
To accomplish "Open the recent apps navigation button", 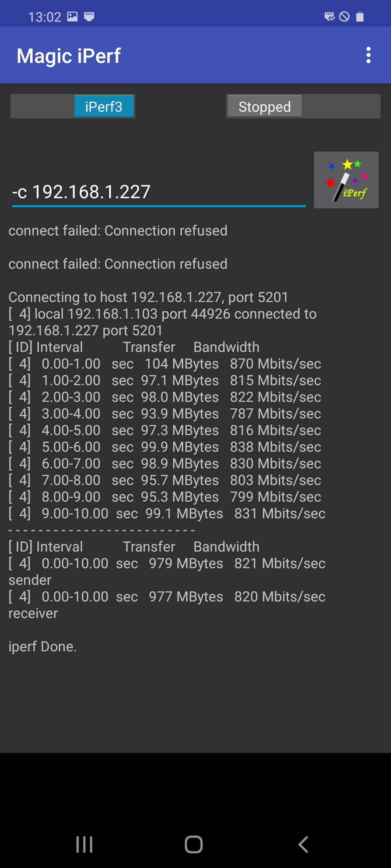I will tap(84, 844).
